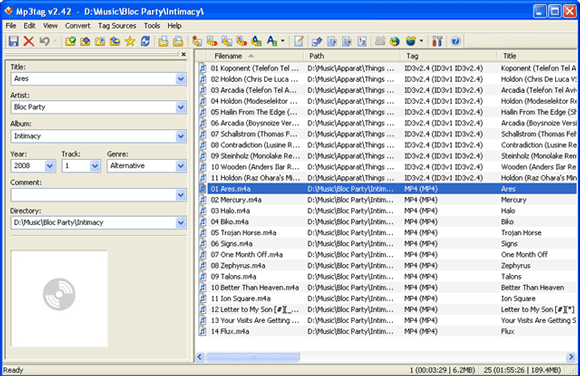Viewport: 580px width, 376px height.
Task: Open favorite directory via the star icon
Action: click(130, 41)
